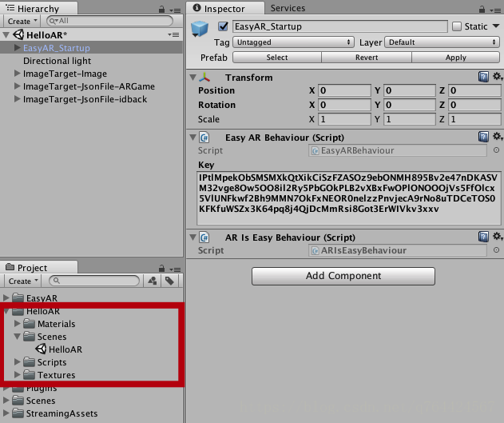
Task: Click the Rotation Z value field
Action: click(474, 105)
